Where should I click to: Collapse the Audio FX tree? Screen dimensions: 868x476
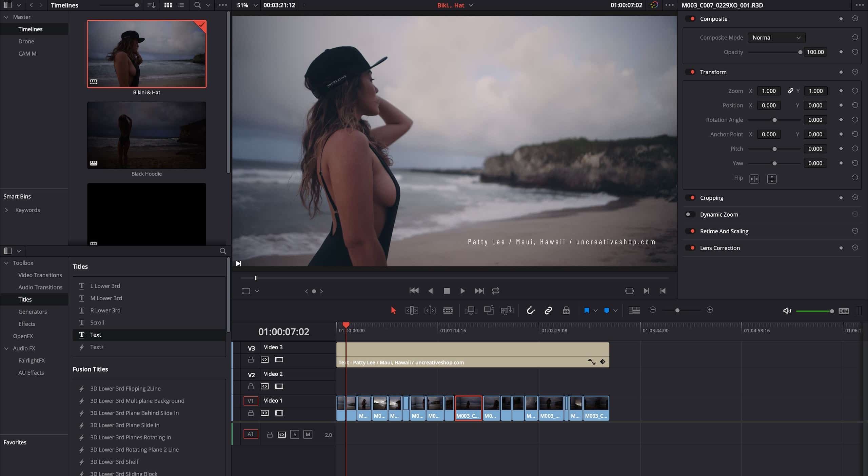coord(6,348)
